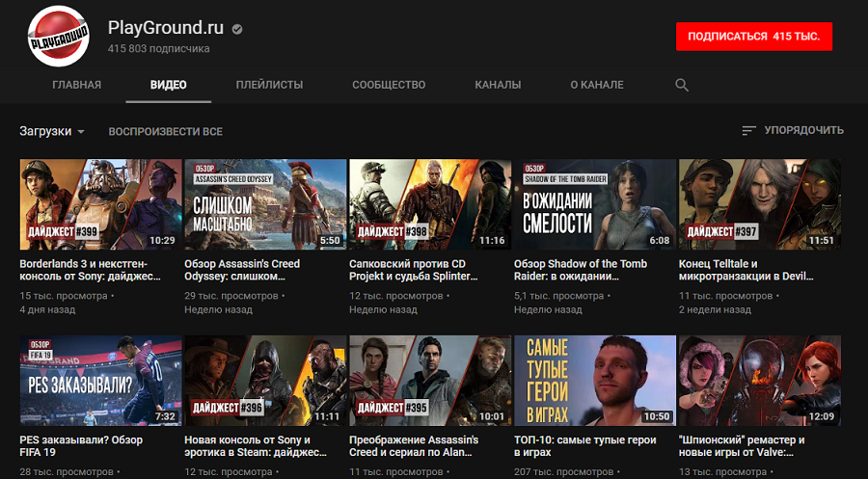This screenshot has height=479, width=868.
Task: Click the Воспроизвести все button
Action: 166,132
